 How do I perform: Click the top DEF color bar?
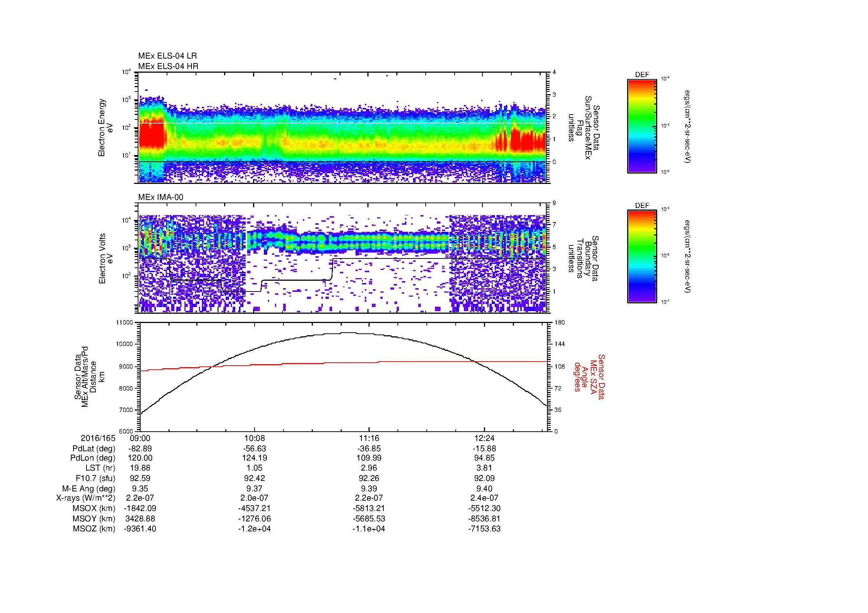pyautogui.click(x=642, y=126)
